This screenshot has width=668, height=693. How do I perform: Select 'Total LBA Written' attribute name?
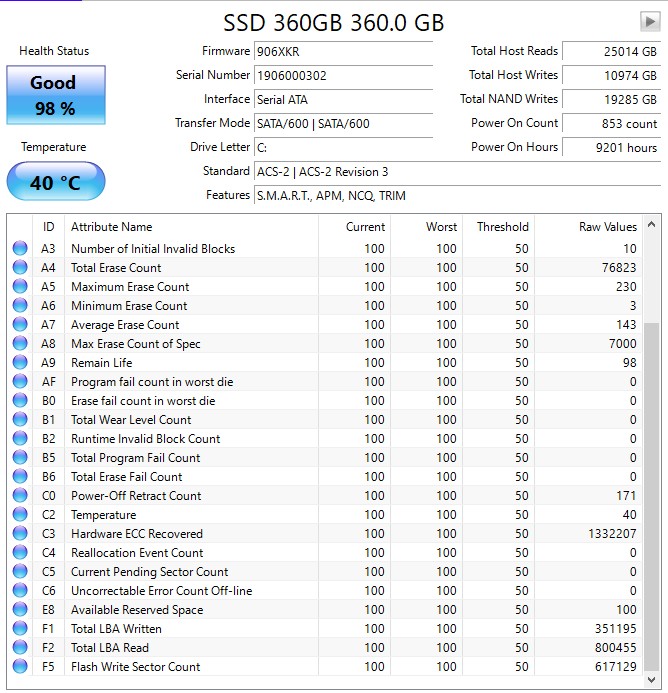click(x=116, y=629)
